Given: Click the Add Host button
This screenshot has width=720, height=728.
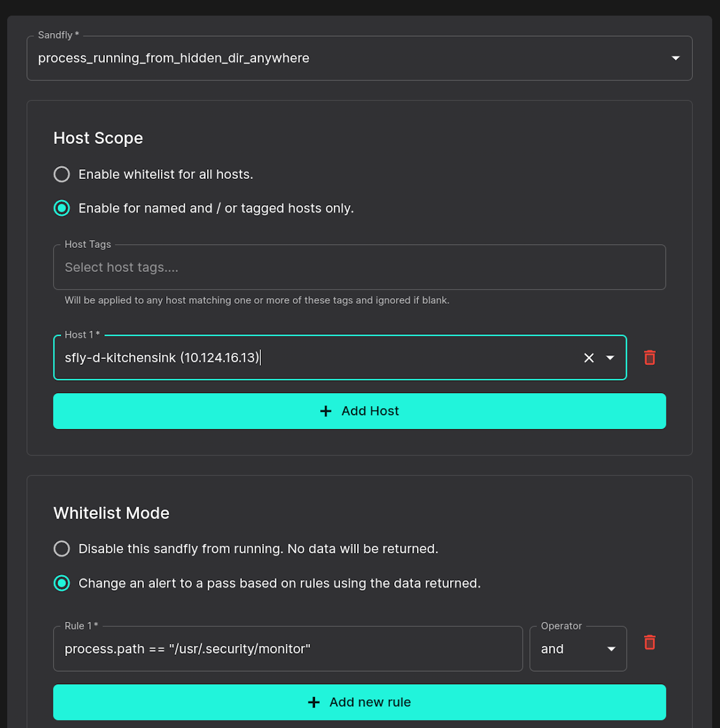Looking at the screenshot, I should pos(359,411).
